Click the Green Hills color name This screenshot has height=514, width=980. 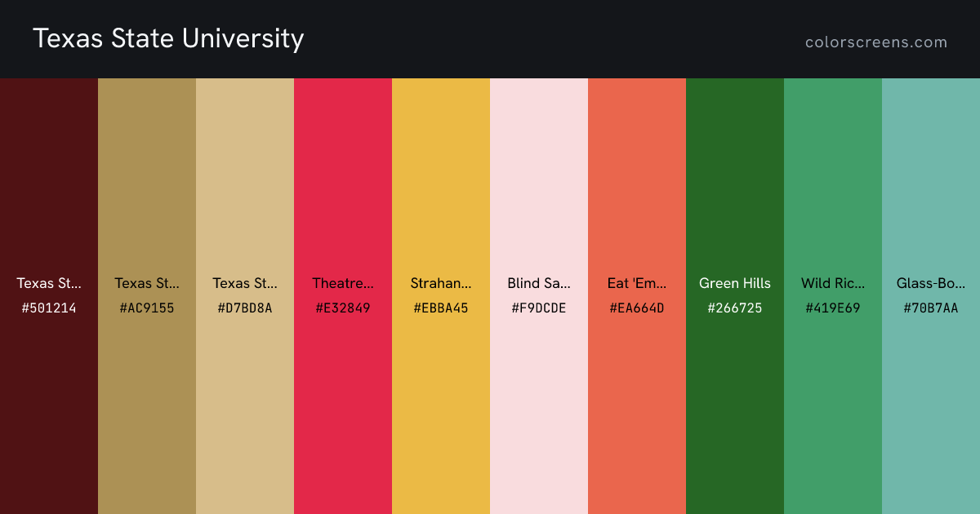735,283
